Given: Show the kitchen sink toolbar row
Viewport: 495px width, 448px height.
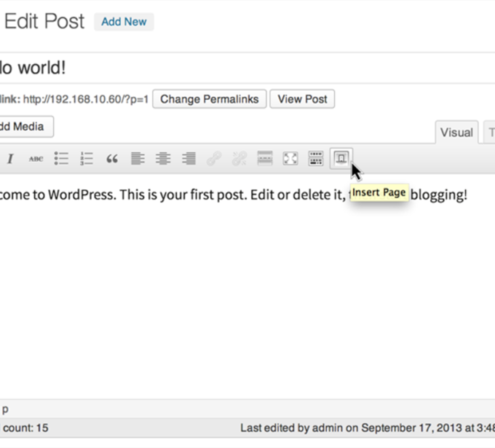Looking at the screenshot, I should point(316,159).
